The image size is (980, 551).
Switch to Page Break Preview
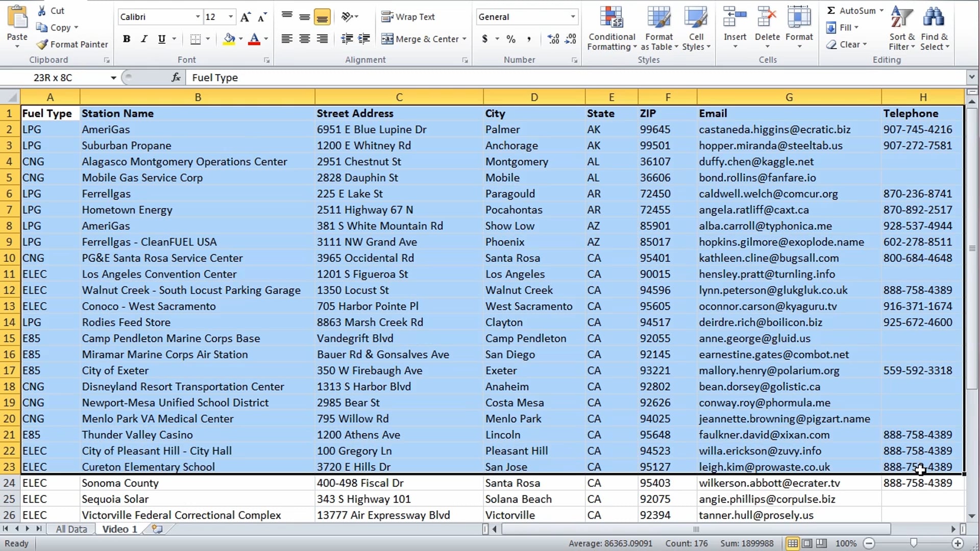pos(821,543)
